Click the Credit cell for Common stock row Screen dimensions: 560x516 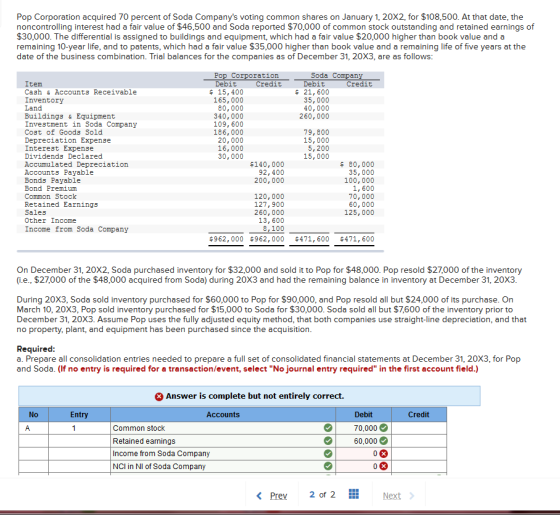(419, 428)
